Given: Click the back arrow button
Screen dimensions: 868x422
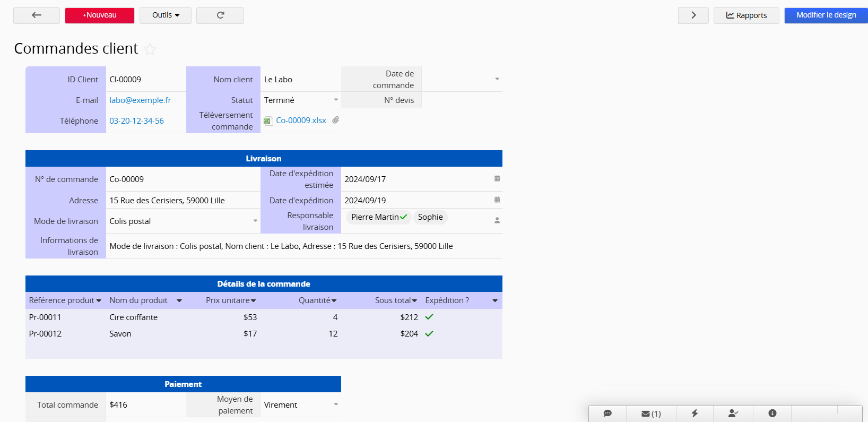Looking at the screenshot, I should point(36,15).
